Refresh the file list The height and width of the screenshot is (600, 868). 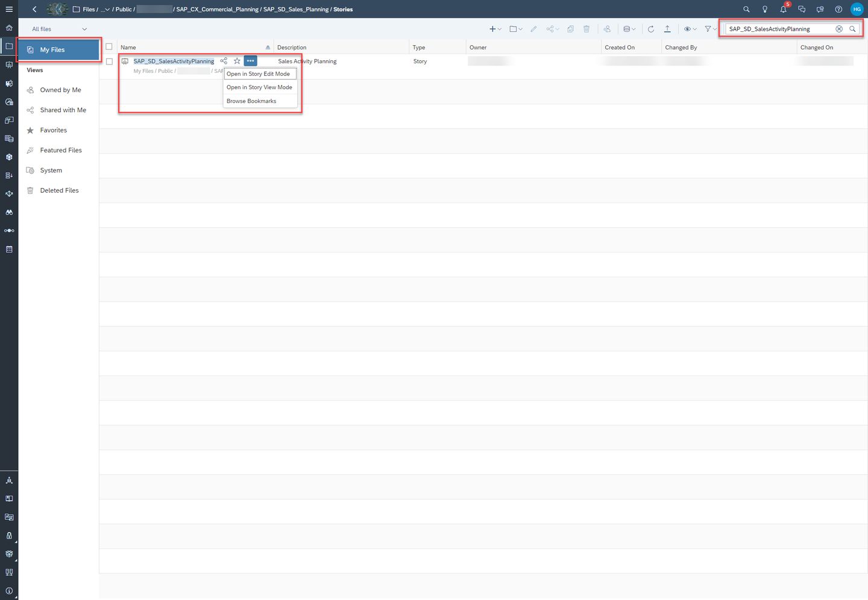pos(651,29)
